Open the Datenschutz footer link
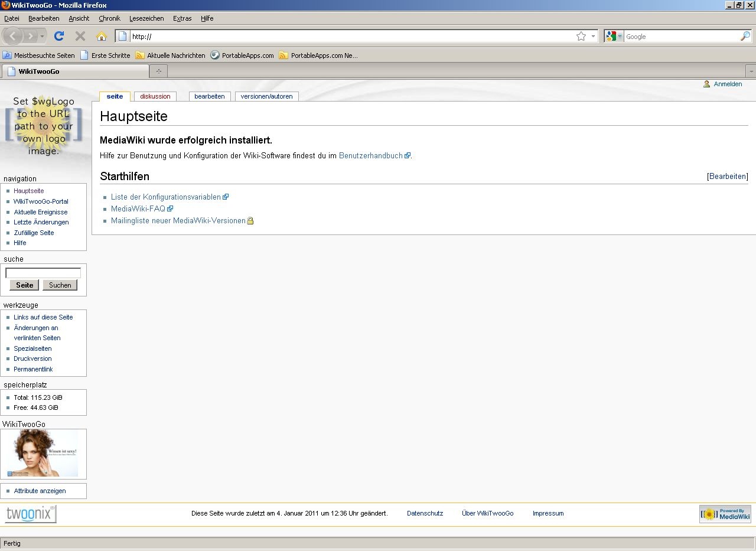 click(425, 513)
